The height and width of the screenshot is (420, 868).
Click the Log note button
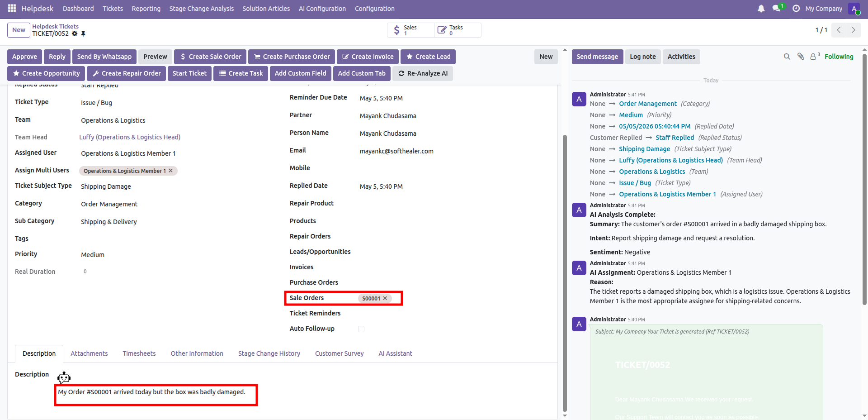coord(643,57)
